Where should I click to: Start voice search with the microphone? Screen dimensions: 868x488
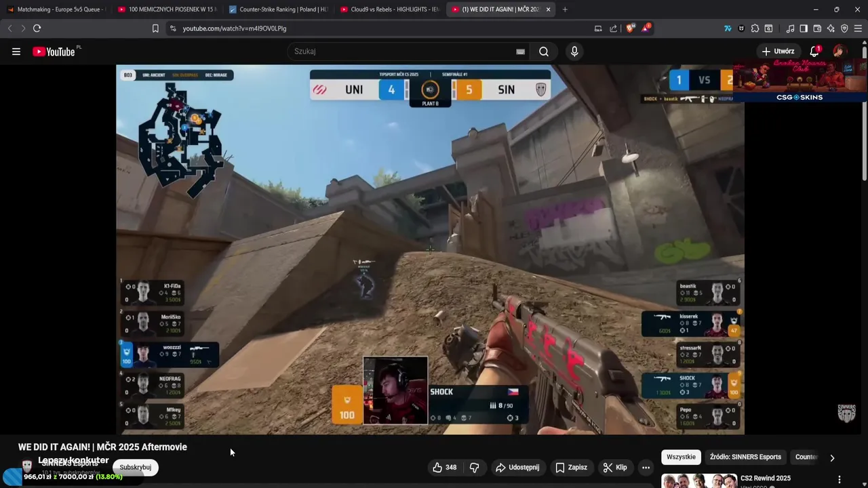pos(574,52)
